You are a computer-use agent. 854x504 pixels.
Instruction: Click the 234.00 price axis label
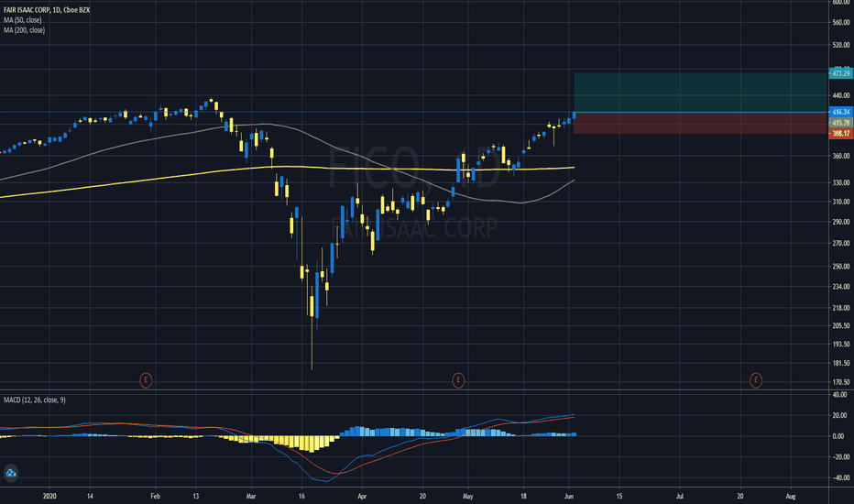[x=841, y=286]
